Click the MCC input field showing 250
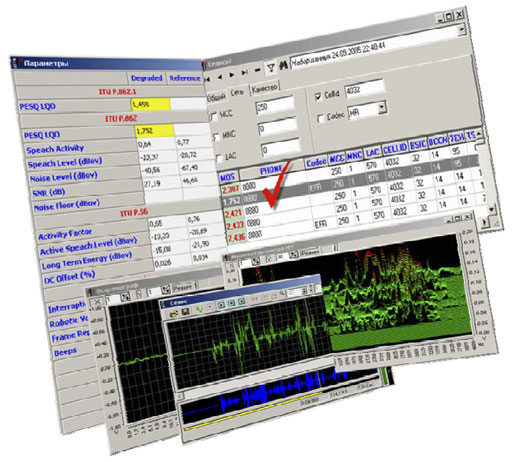The height and width of the screenshot is (462, 520). coord(275,106)
